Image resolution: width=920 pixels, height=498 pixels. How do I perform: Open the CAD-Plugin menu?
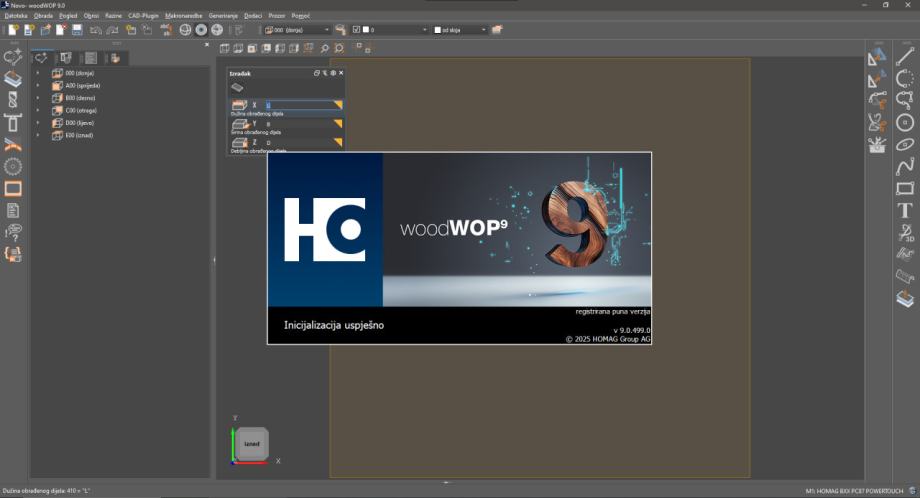tap(143, 16)
